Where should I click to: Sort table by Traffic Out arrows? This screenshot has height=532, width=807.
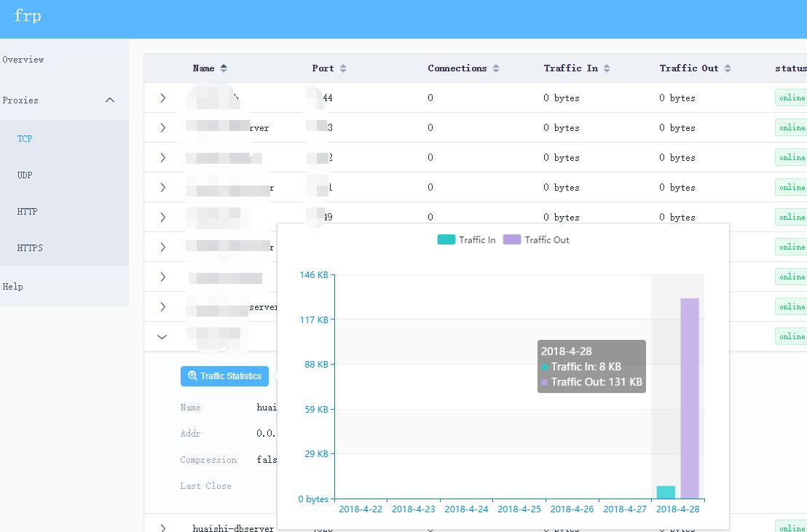(728, 68)
